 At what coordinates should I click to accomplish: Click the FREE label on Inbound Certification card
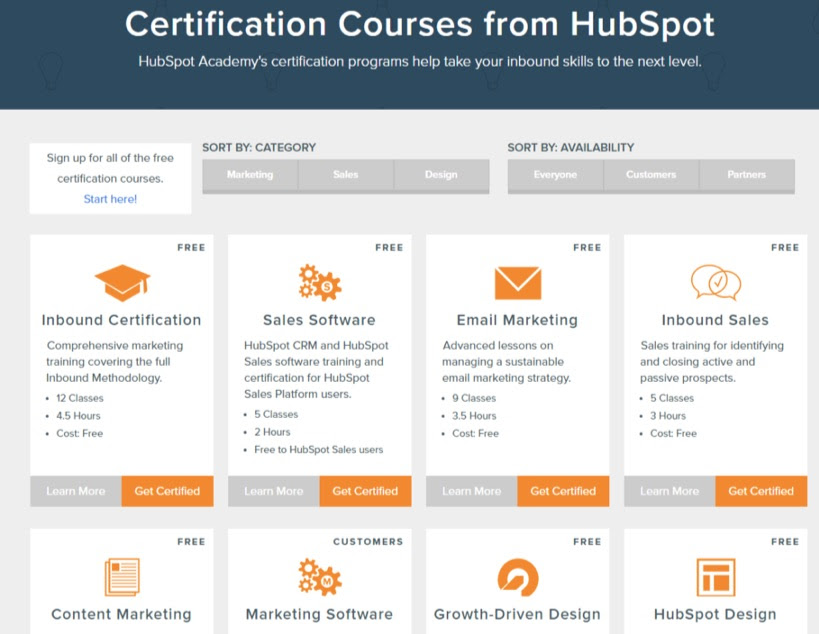(x=191, y=248)
